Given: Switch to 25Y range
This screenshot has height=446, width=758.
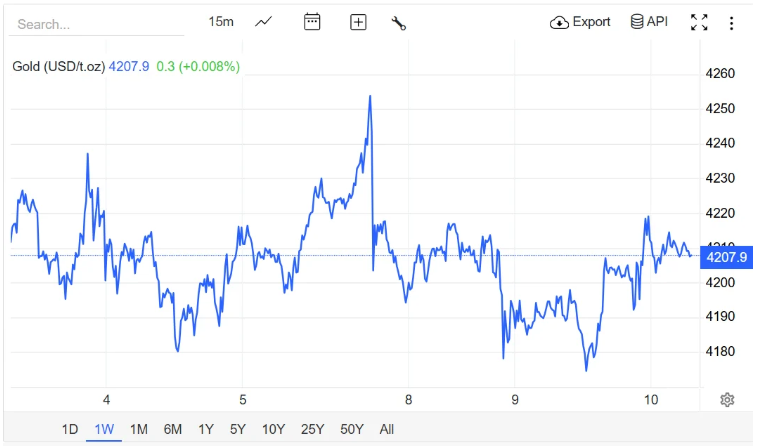Looking at the screenshot, I should coord(312,430).
